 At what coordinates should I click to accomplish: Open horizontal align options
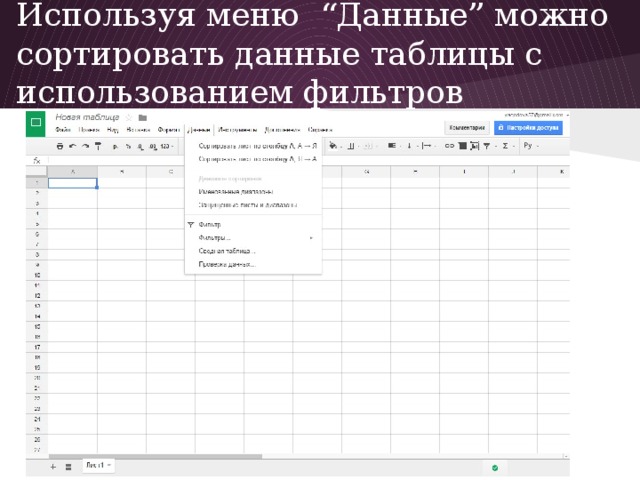coord(393,146)
